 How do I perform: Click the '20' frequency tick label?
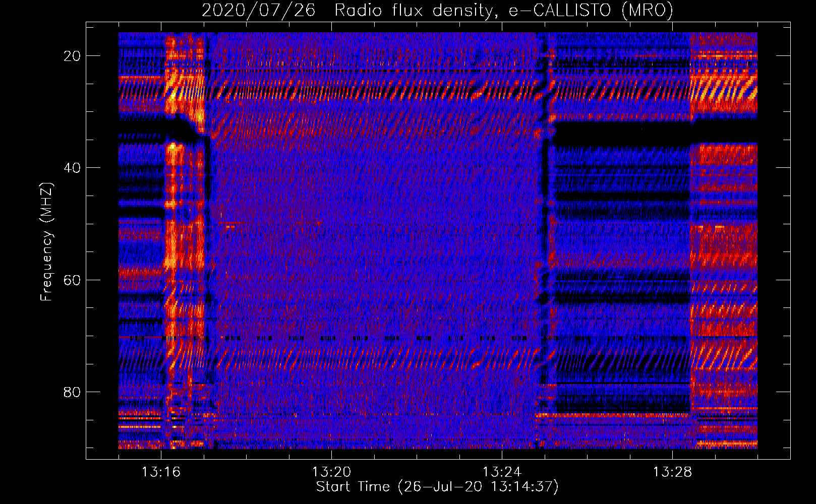pos(72,56)
